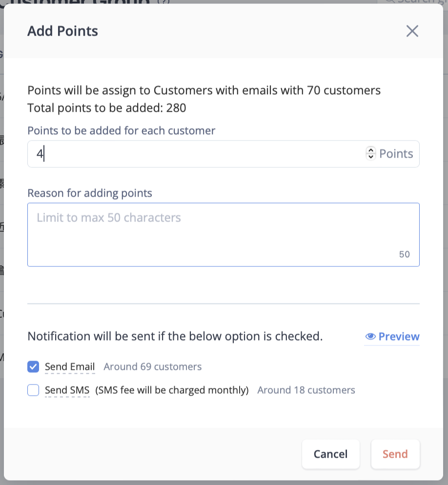This screenshot has height=485, width=448.
Task: Click the Add Points dialog title
Action: [62, 31]
